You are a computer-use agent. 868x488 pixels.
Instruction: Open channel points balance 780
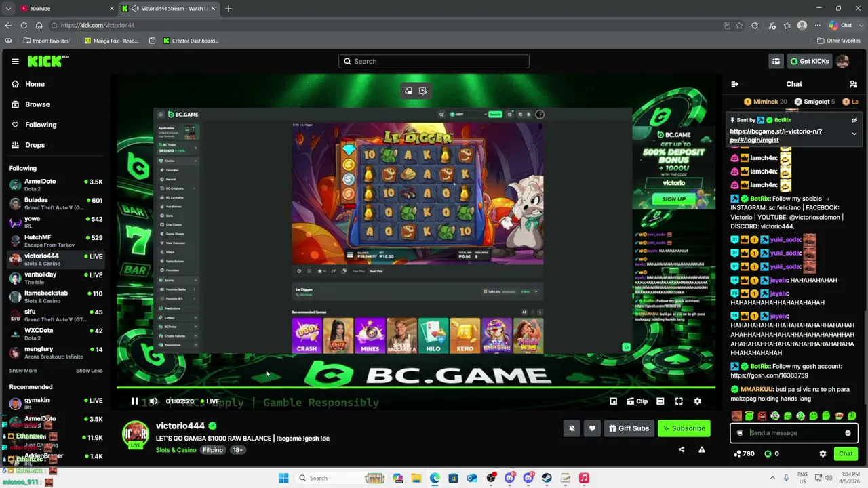point(744,454)
